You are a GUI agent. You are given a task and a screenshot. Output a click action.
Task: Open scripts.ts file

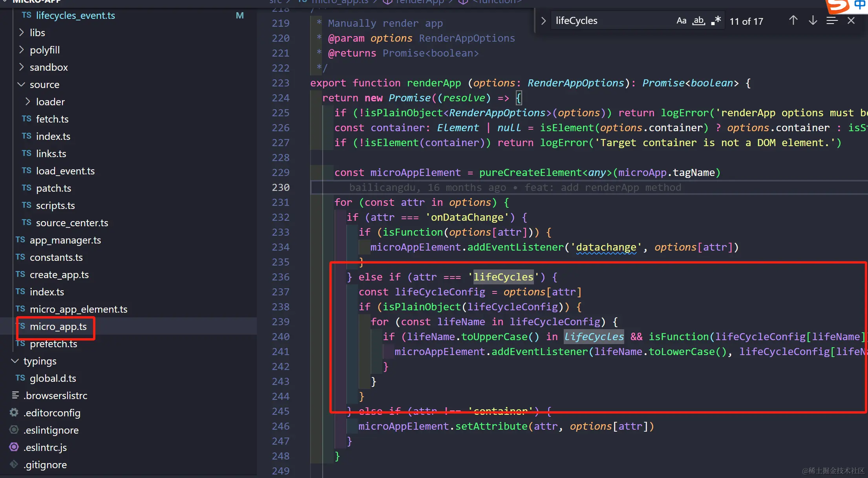tap(55, 205)
